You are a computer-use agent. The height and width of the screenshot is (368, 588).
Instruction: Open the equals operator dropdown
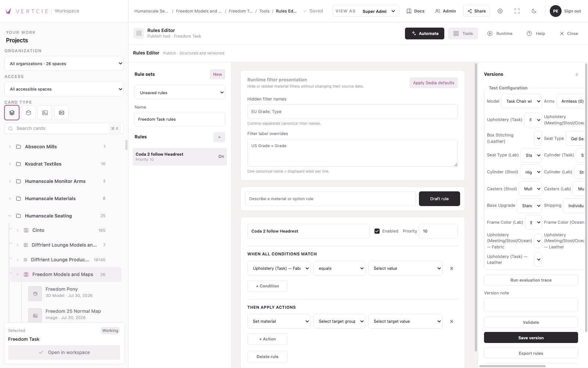[339, 268]
